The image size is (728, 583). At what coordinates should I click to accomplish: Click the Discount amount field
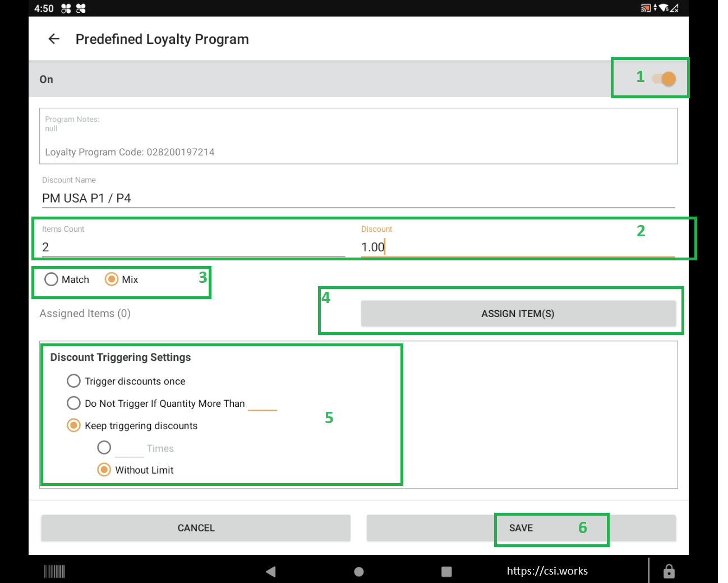[518, 247]
